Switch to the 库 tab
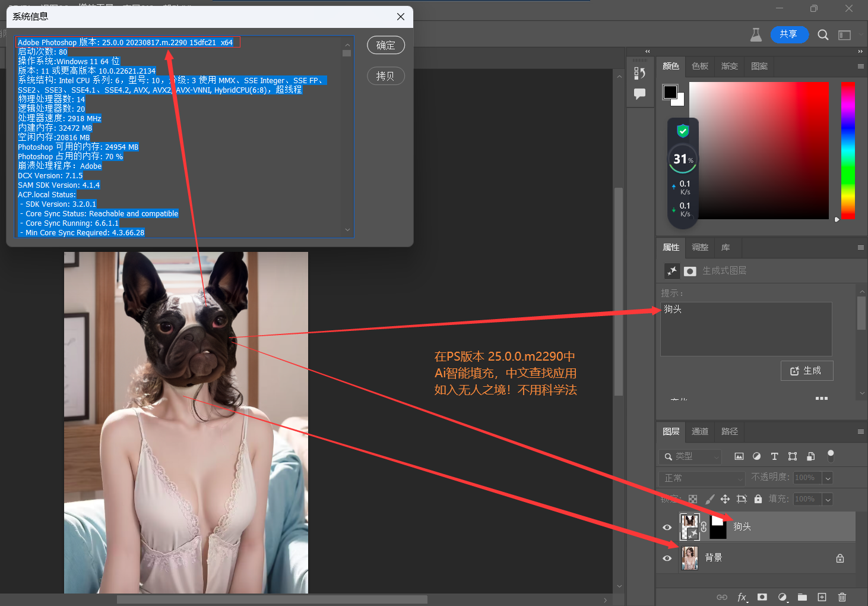 pyautogui.click(x=726, y=248)
